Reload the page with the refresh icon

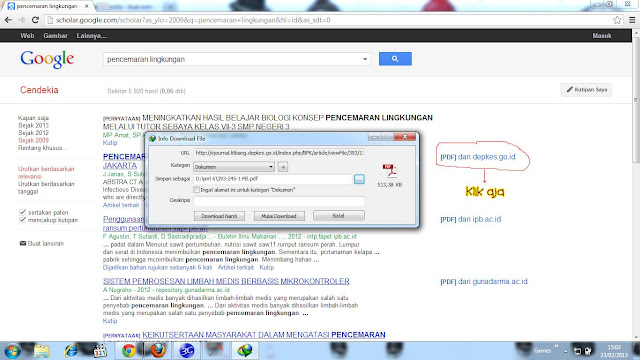pyautogui.click(x=35, y=20)
